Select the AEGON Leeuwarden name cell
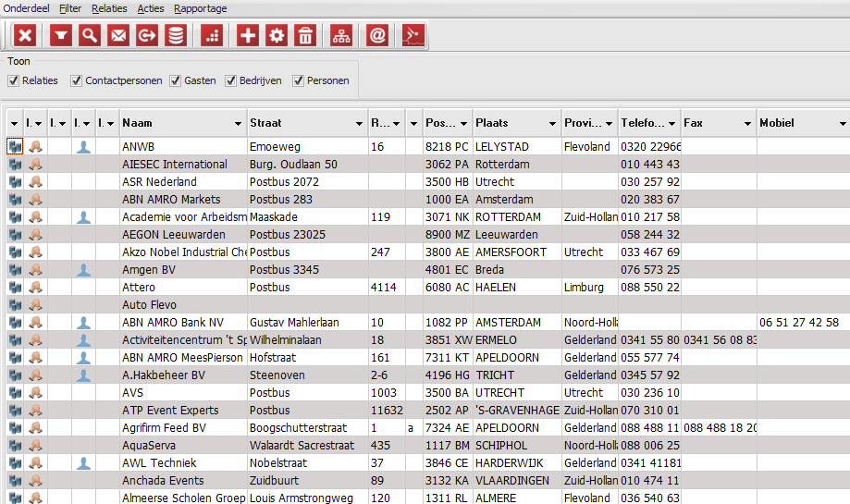 [x=183, y=235]
